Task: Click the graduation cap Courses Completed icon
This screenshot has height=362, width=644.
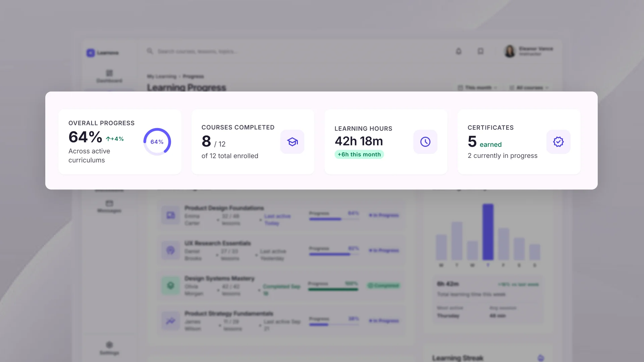Action: click(x=292, y=142)
